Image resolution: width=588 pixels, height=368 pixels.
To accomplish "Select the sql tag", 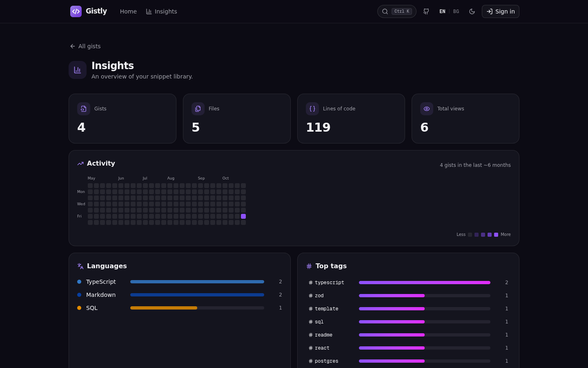I will [317, 322].
